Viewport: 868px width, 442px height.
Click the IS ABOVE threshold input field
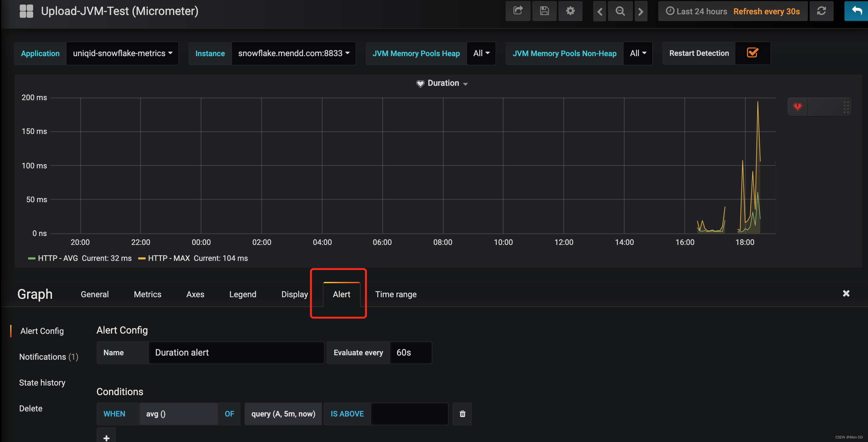point(409,414)
